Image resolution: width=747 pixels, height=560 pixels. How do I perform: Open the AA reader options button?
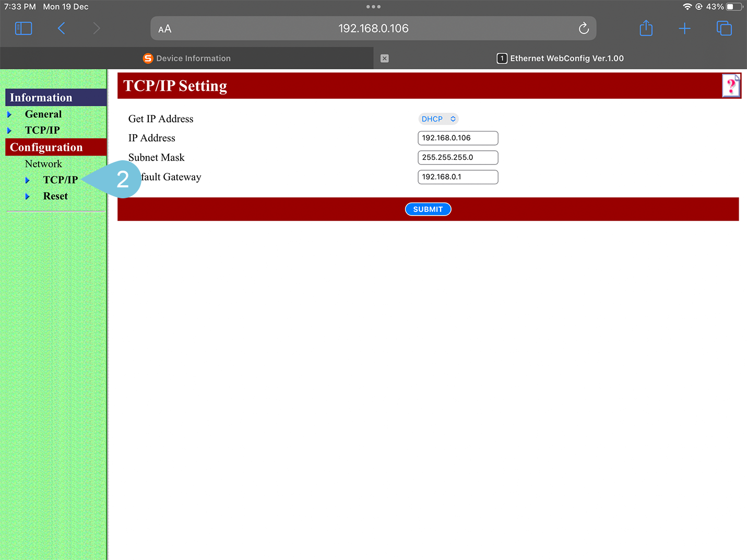click(x=165, y=29)
